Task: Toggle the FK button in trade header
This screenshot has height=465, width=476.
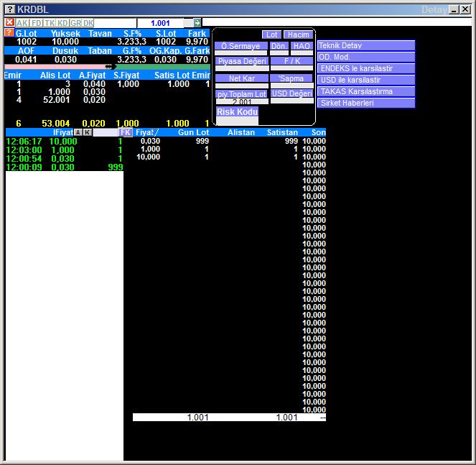Action: point(126,132)
